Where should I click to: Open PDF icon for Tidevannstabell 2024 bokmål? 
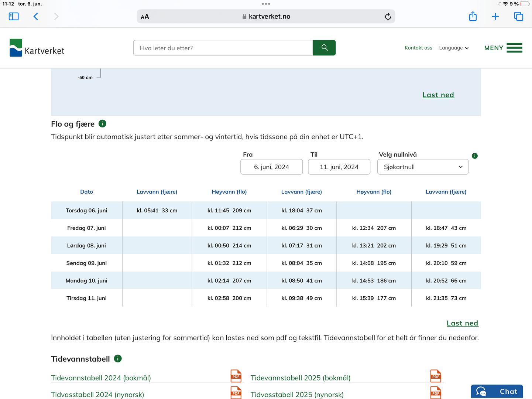(x=236, y=376)
